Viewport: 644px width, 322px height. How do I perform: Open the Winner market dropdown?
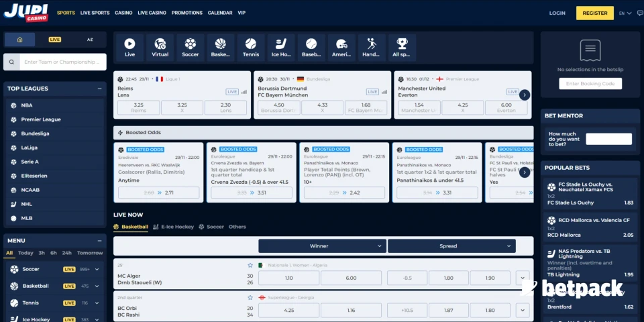click(x=322, y=246)
